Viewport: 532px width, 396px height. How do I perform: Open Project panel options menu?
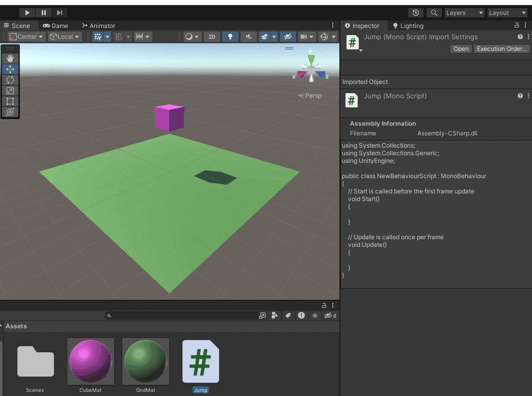coord(332,305)
